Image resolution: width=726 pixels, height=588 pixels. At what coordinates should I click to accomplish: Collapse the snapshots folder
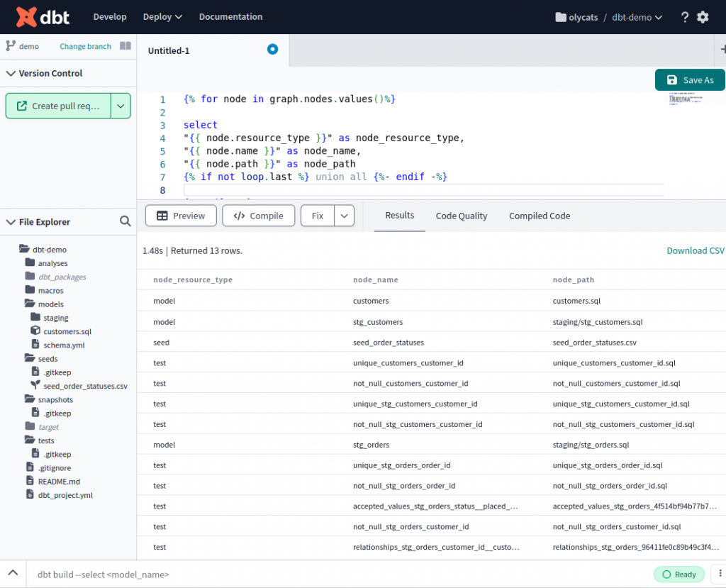(30, 399)
